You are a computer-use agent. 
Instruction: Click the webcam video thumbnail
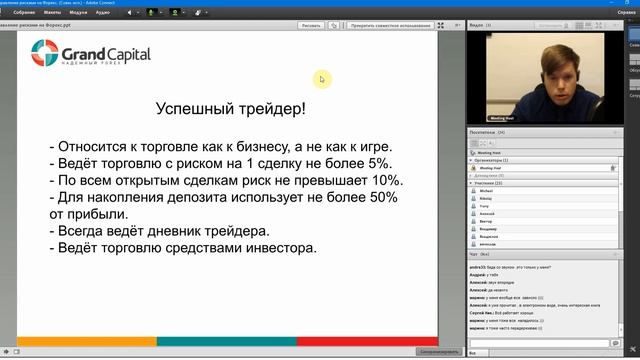coord(545,78)
